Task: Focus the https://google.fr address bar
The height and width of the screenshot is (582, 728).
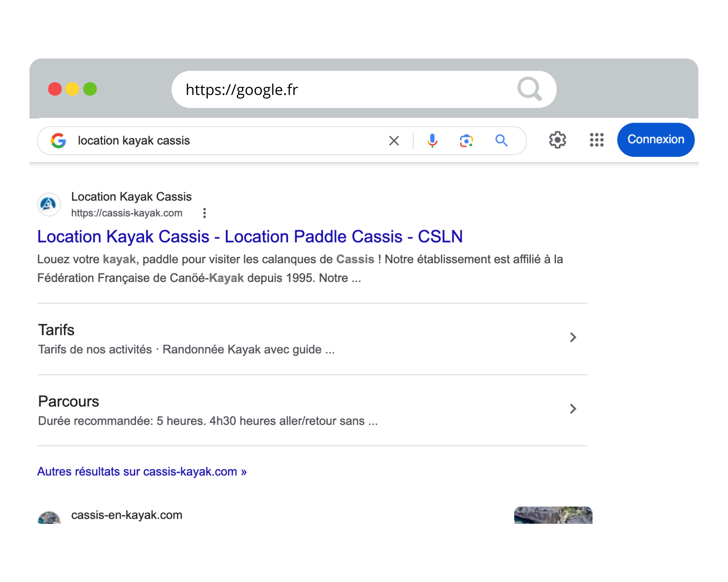Action: (x=364, y=89)
